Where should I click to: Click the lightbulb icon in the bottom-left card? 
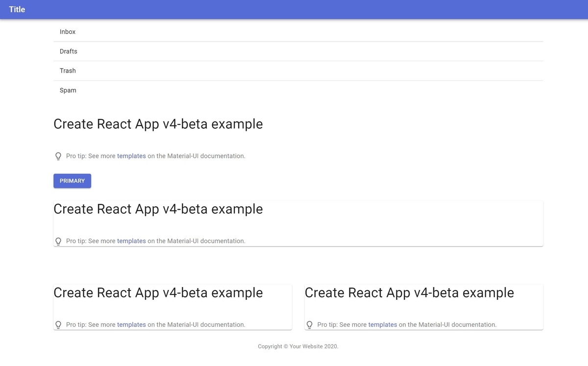[x=58, y=325]
